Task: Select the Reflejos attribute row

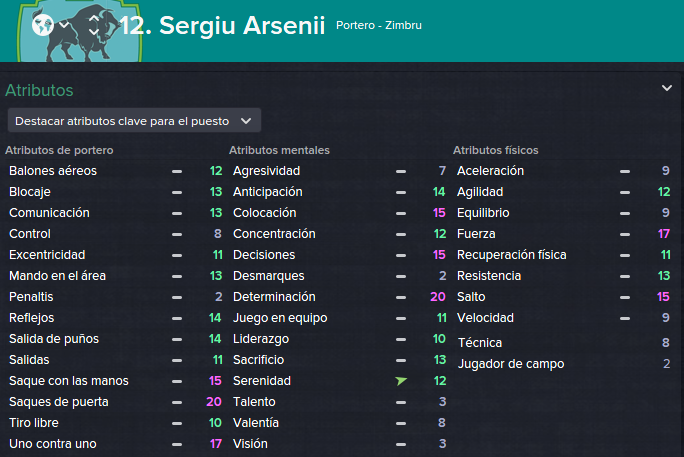Action: [116, 318]
